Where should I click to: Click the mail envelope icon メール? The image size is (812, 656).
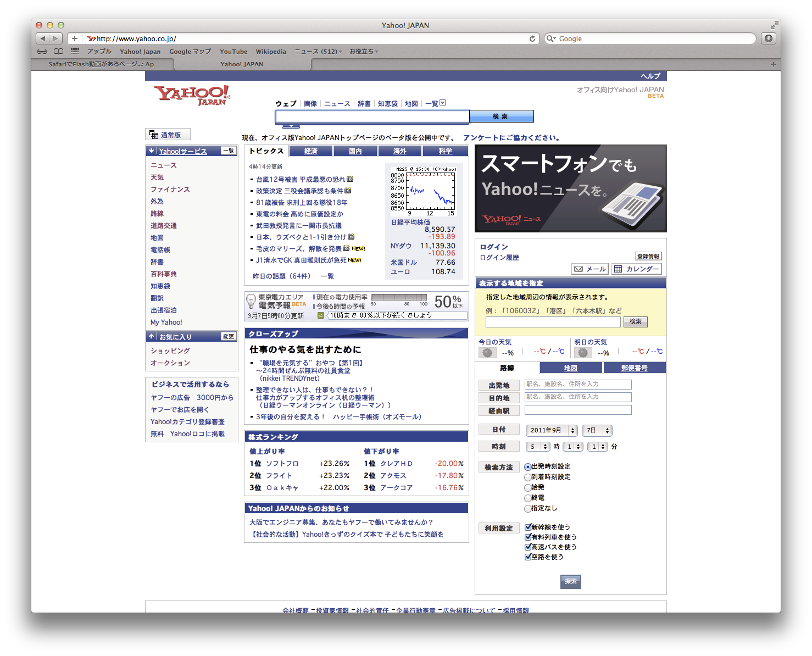tap(589, 269)
